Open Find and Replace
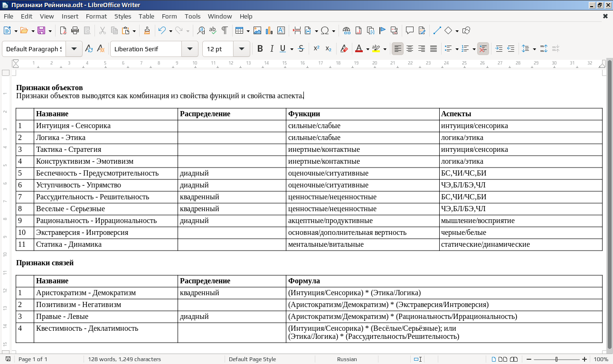Image resolution: width=613 pixels, height=364 pixels. coord(201,31)
